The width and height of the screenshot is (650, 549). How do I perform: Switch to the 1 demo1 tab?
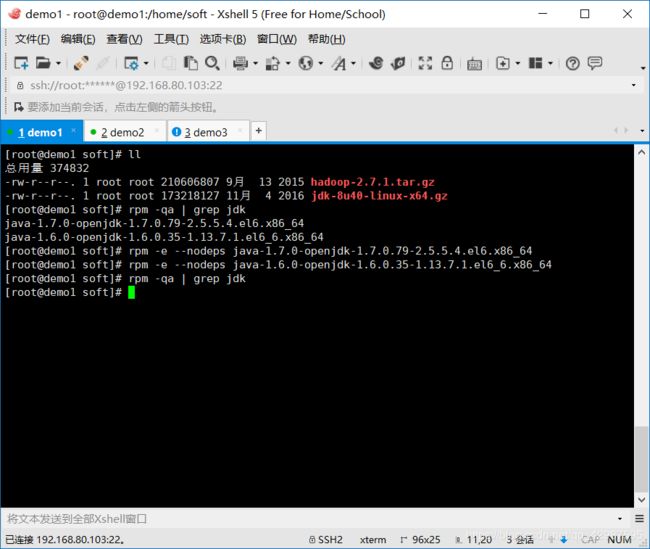[x=41, y=133]
